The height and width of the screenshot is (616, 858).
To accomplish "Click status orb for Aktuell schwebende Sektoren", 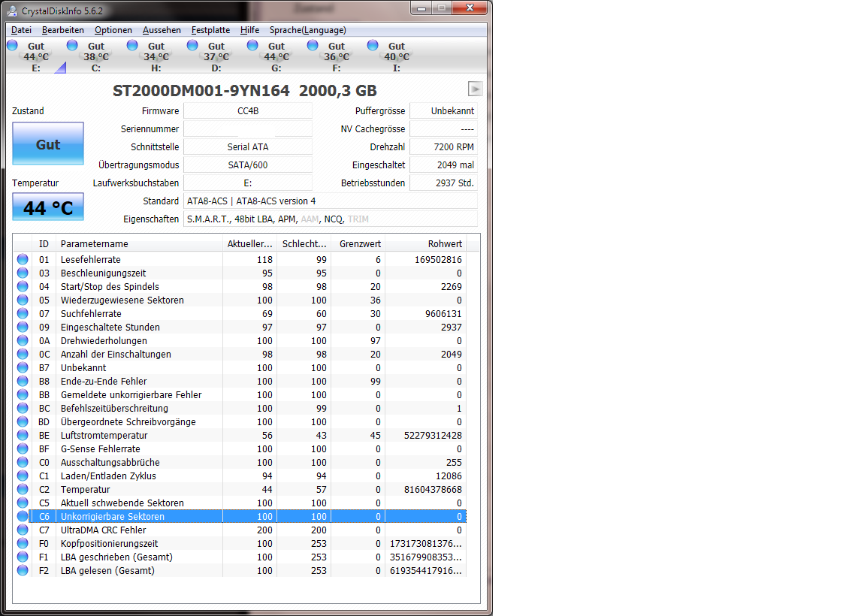I will 23,503.
